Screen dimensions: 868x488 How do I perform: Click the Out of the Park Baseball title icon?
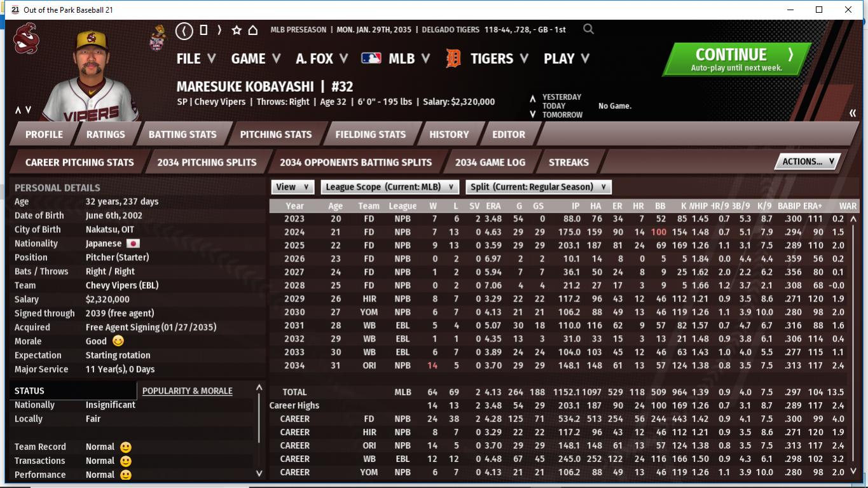tap(15, 10)
